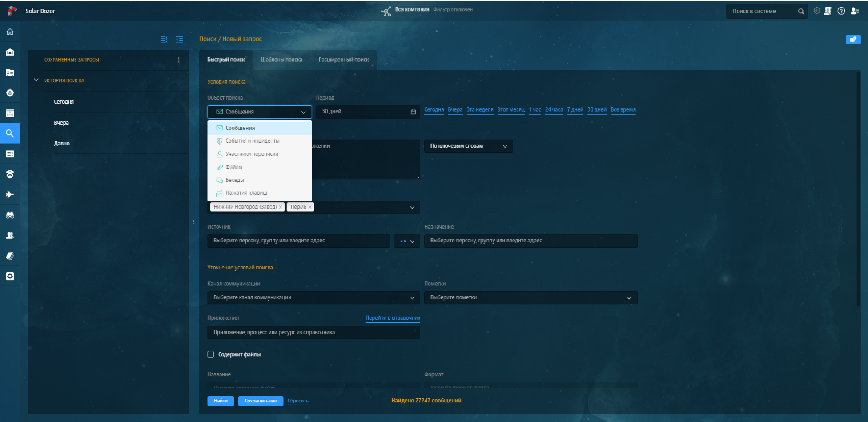The height and width of the screenshot is (422, 868).
Task: Open the По ключевым словам dropdown
Action: [x=468, y=146]
